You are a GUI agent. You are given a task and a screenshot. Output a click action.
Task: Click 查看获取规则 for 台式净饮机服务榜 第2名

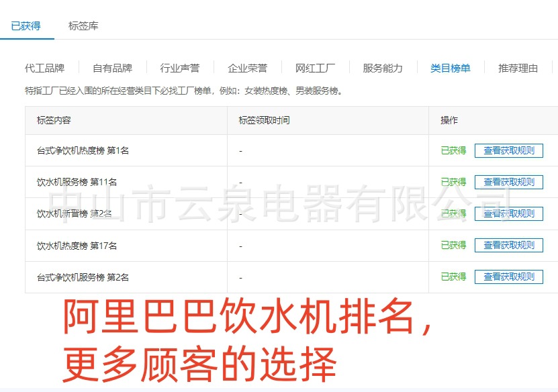click(509, 277)
